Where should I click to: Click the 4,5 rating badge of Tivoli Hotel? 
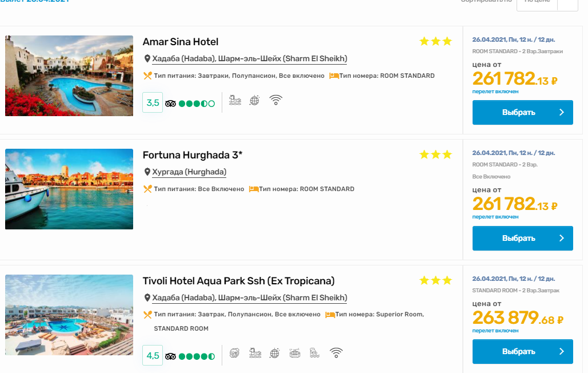(x=153, y=355)
